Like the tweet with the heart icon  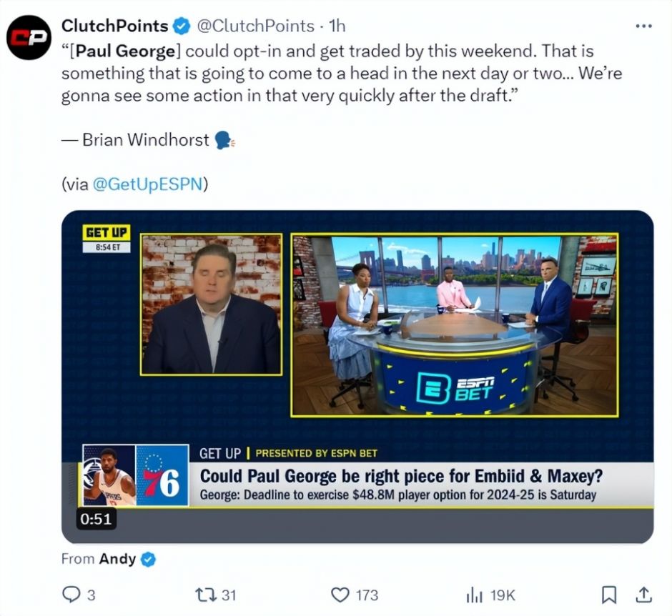340,595
